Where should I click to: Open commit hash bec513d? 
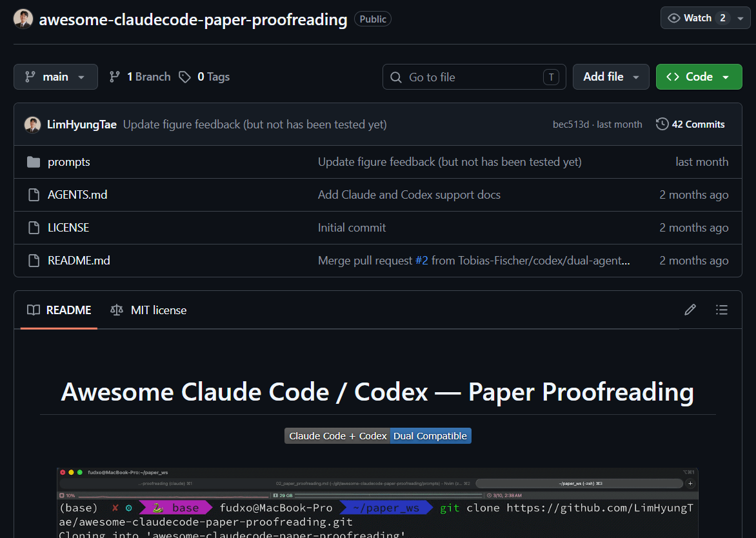[571, 125]
